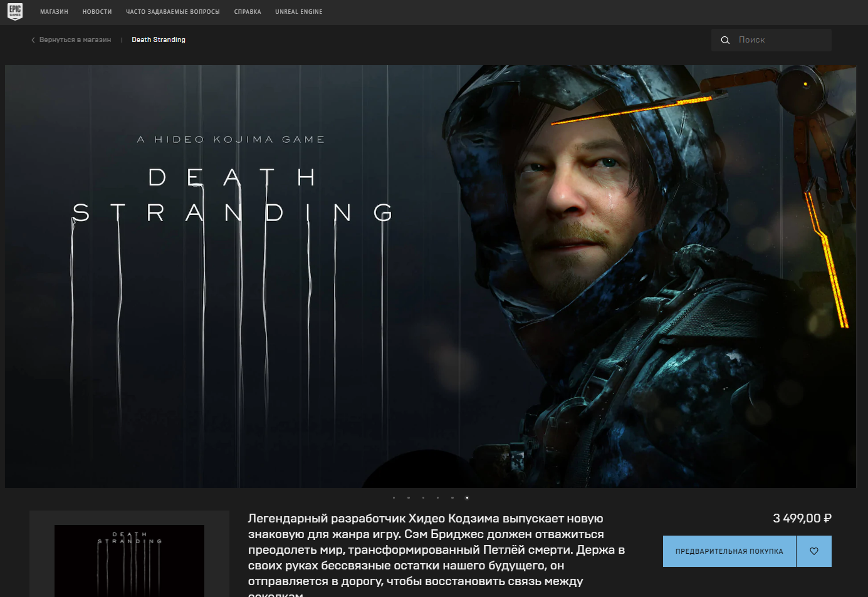Click the Epic Games logo icon

pyautogui.click(x=15, y=11)
